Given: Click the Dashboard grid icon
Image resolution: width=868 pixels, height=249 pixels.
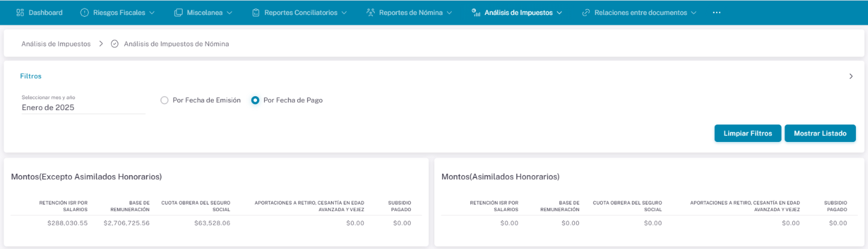Looking at the screenshot, I should coord(20,13).
